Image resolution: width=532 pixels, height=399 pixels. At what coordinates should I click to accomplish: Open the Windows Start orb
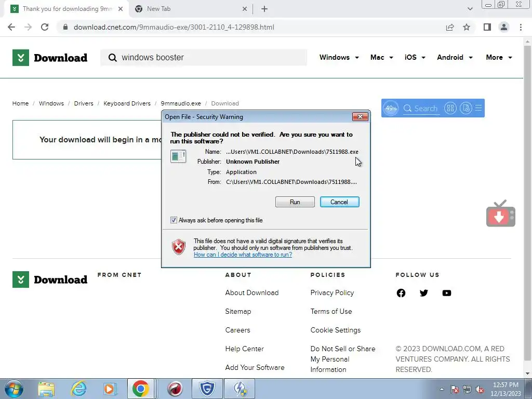click(14, 389)
